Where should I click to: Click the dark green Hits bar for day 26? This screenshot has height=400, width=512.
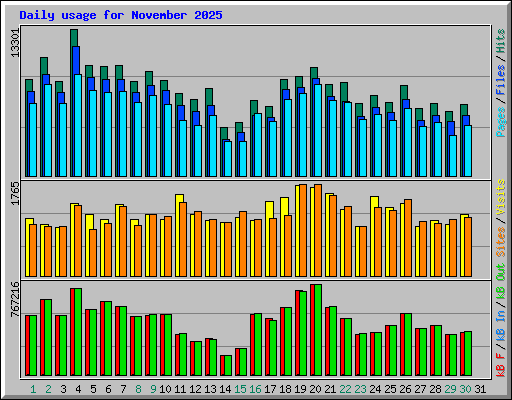pyautogui.click(x=404, y=92)
